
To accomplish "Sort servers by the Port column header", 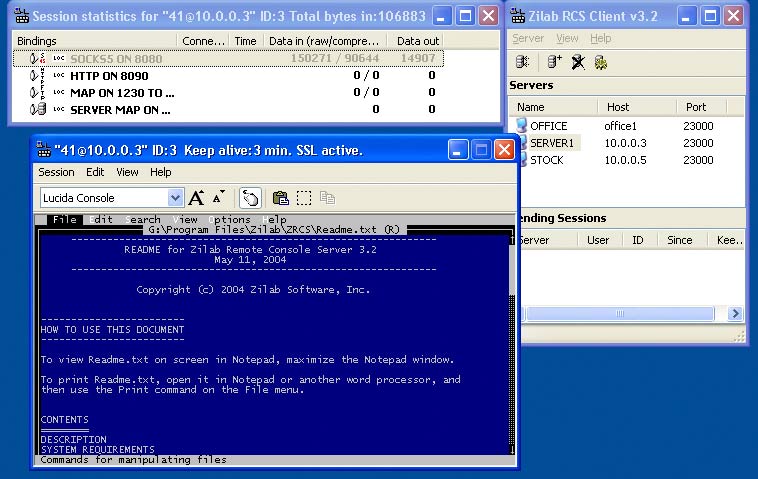I will [701, 107].
